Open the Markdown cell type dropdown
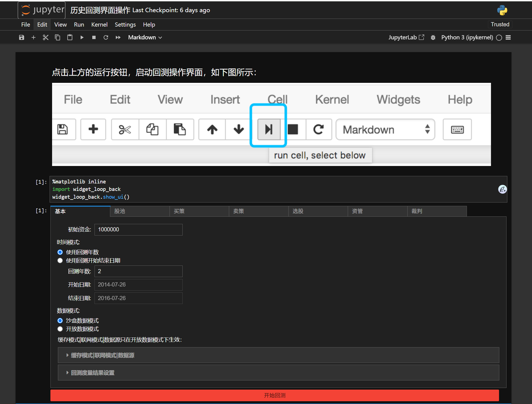 click(145, 37)
